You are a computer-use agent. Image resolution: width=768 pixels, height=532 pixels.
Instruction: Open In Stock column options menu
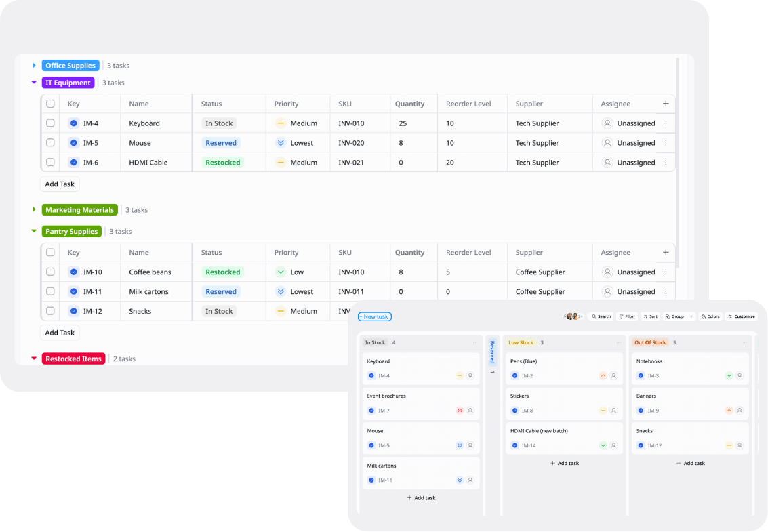point(475,342)
